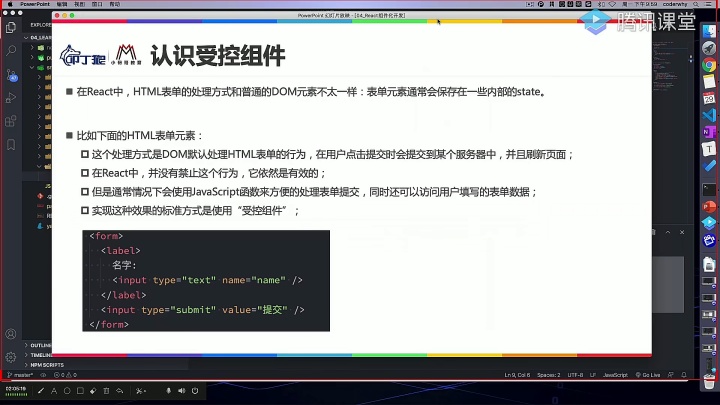Activate the eraser annotation tool
Viewport: 720px width, 405px height.
tap(93, 391)
